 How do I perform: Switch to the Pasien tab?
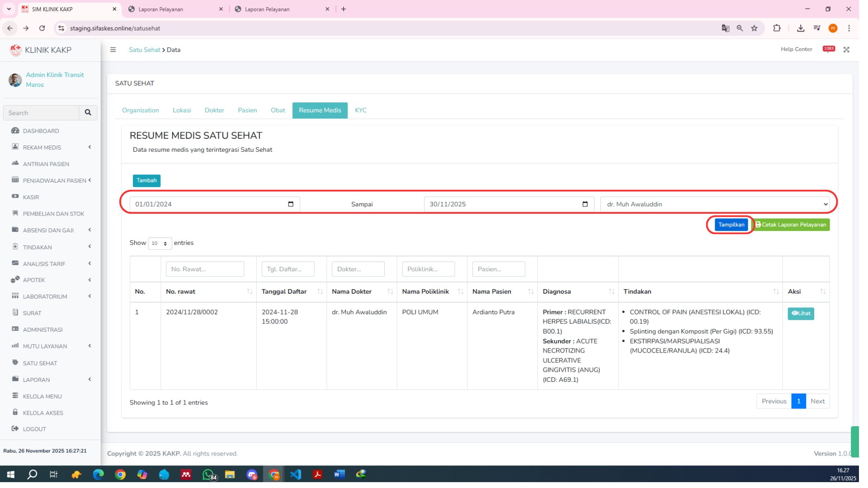click(x=247, y=111)
